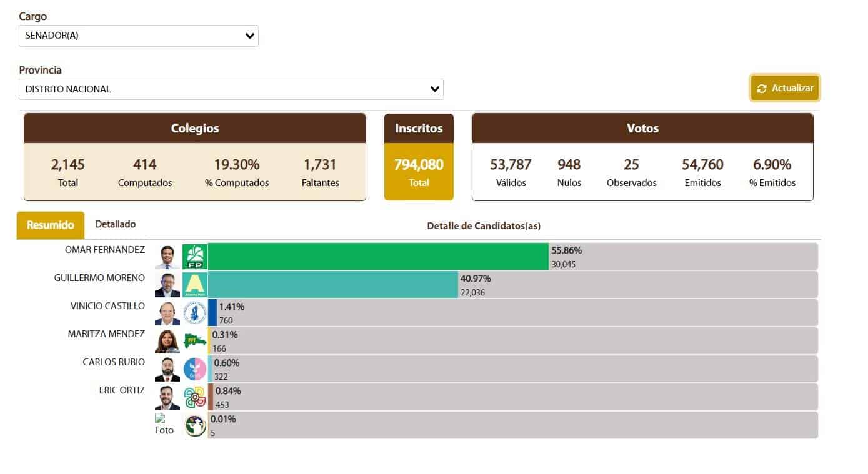Click the Votos panel header
This screenshot has width=868, height=474.
click(x=642, y=128)
